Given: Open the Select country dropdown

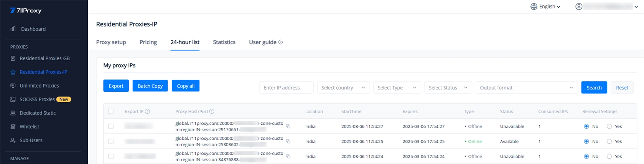Looking at the screenshot, I should tap(343, 88).
